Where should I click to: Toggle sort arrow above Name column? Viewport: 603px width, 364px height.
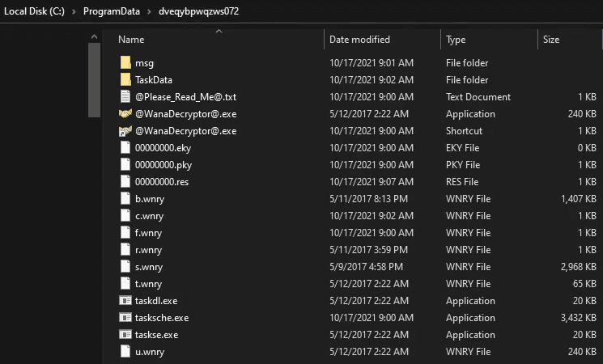[219, 32]
